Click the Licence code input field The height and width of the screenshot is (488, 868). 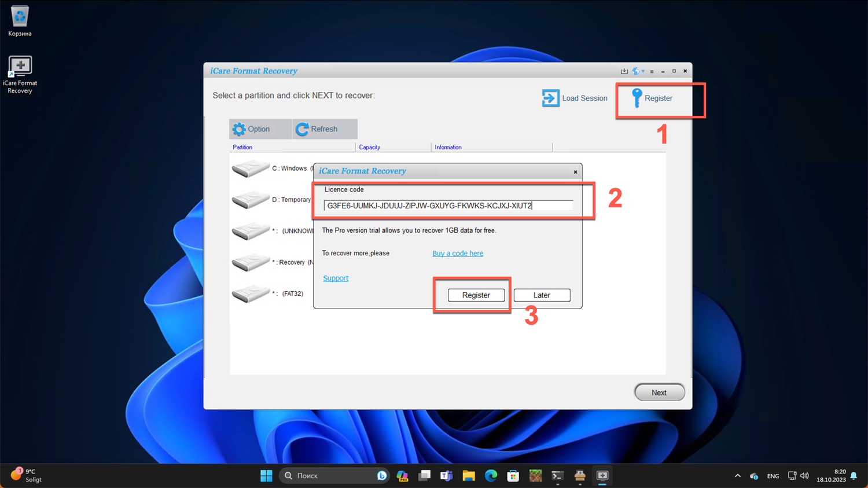[x=448, y=206]
